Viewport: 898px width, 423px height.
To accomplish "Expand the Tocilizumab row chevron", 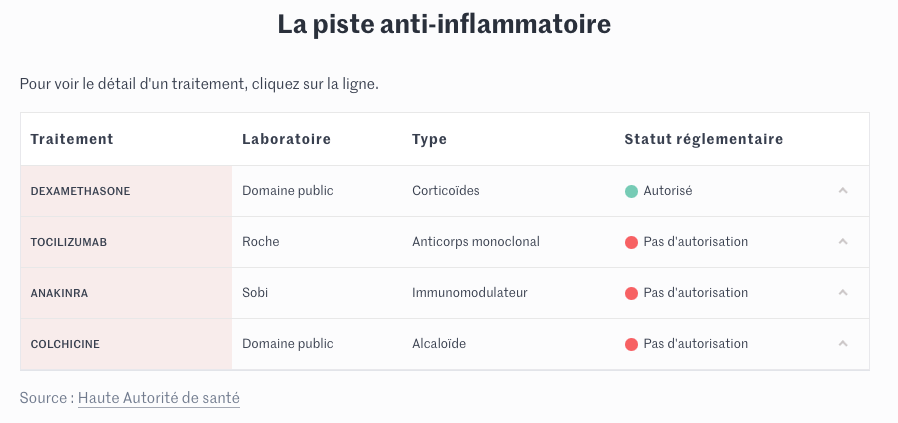I will pos(843,242).
